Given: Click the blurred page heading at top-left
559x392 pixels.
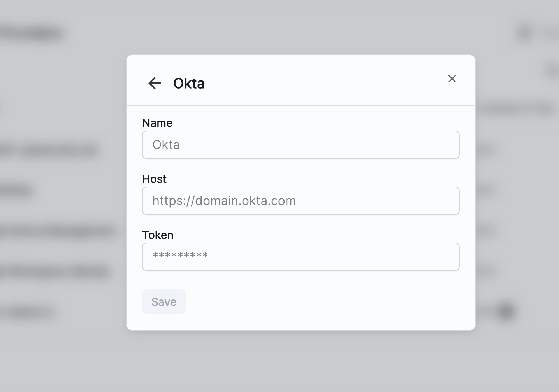Looking at the screenshot, I should coord(31,33).
